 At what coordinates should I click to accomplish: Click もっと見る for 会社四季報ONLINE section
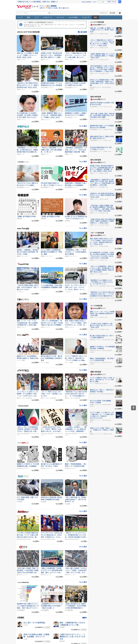click(83, 162)
